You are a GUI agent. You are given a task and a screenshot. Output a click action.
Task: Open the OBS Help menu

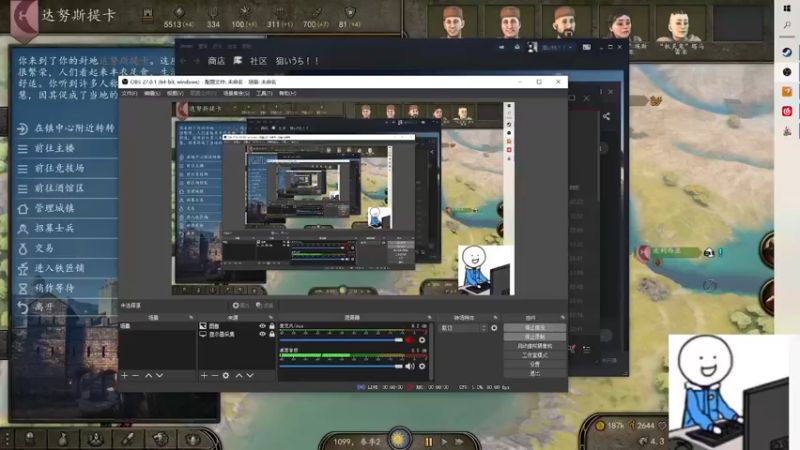point(287,93)
